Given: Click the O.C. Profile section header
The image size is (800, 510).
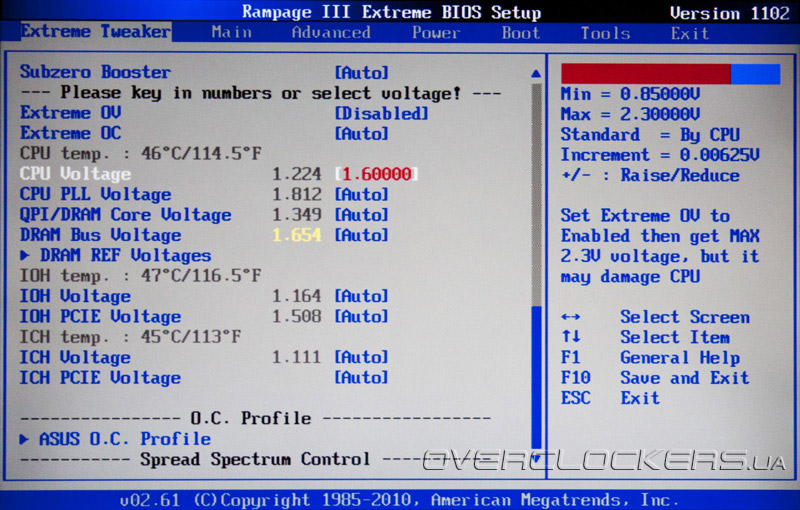Looking at the screenshot, I should point(251,418).
